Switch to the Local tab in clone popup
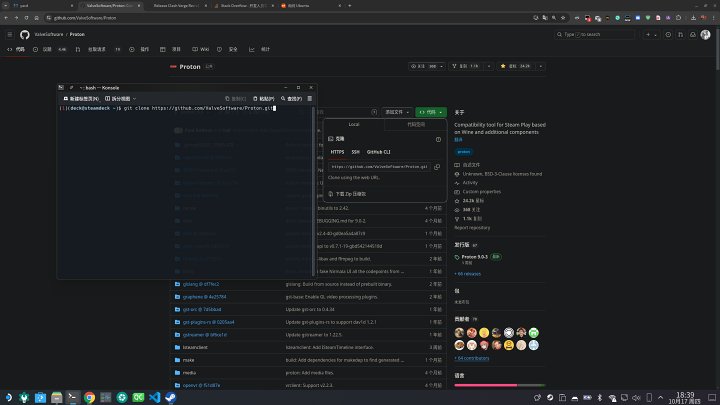 pyautogui.click(x=354, y=124)
